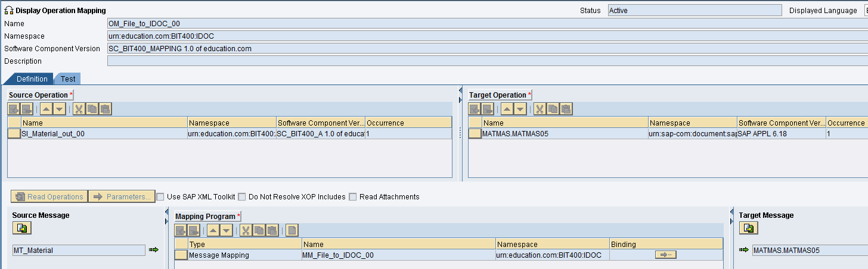The image size is (868, 269).
Task: Move Source Operation row up
Action: coord(46,109)
